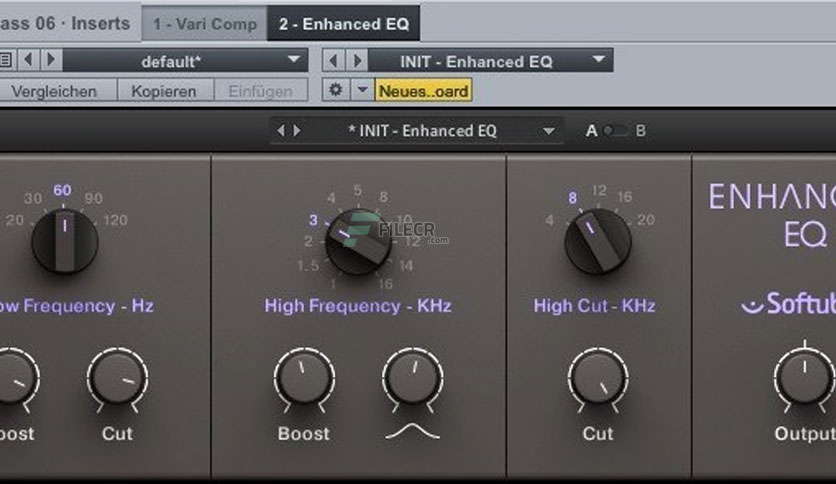This screenshot has width=836, height=484.
Task: Click the High Cut frequency selector knob
Action: point(598,241)
